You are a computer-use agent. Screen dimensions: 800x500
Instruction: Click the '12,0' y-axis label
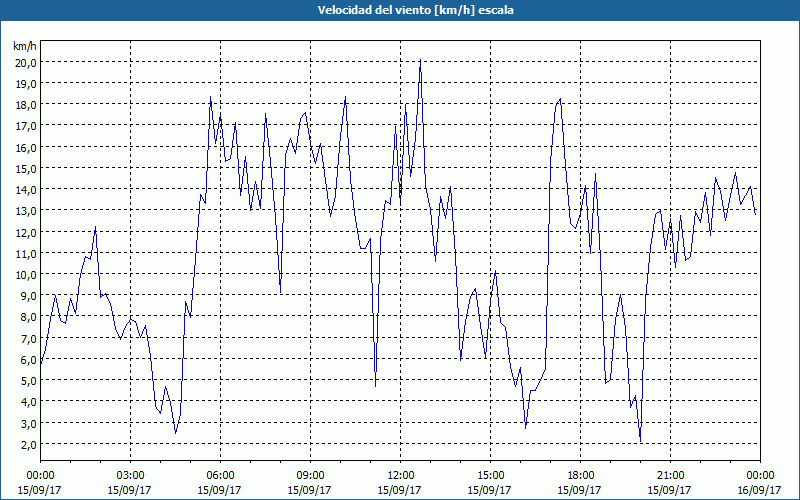[26, 232]
